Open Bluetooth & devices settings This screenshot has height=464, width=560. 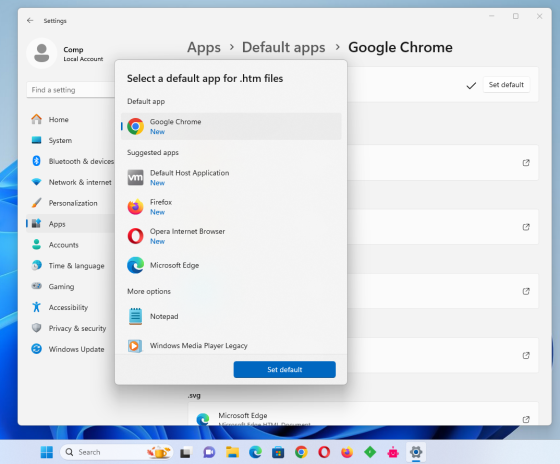click(x=70, y=161)
